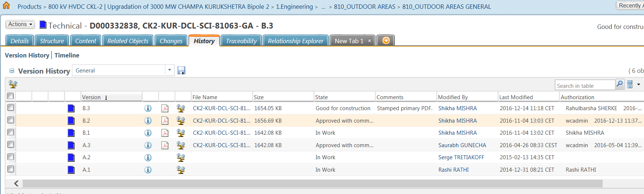644x194 pixels.
Task: Open info for version A.1
Action: [x=148, y=170]
